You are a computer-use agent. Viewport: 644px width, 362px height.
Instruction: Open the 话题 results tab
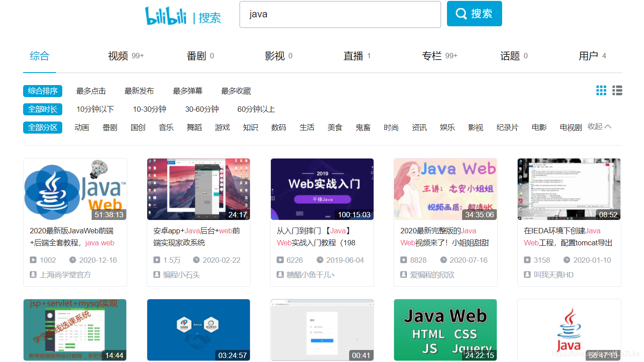coord(514,56)
